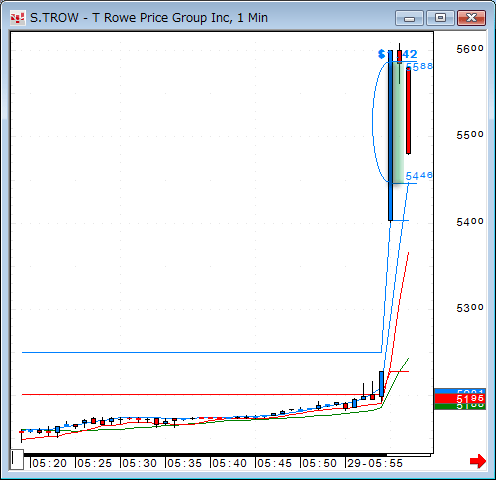Click the 5300 price axis label
This screenshot has height=480, width=496.
click(470, 308)
